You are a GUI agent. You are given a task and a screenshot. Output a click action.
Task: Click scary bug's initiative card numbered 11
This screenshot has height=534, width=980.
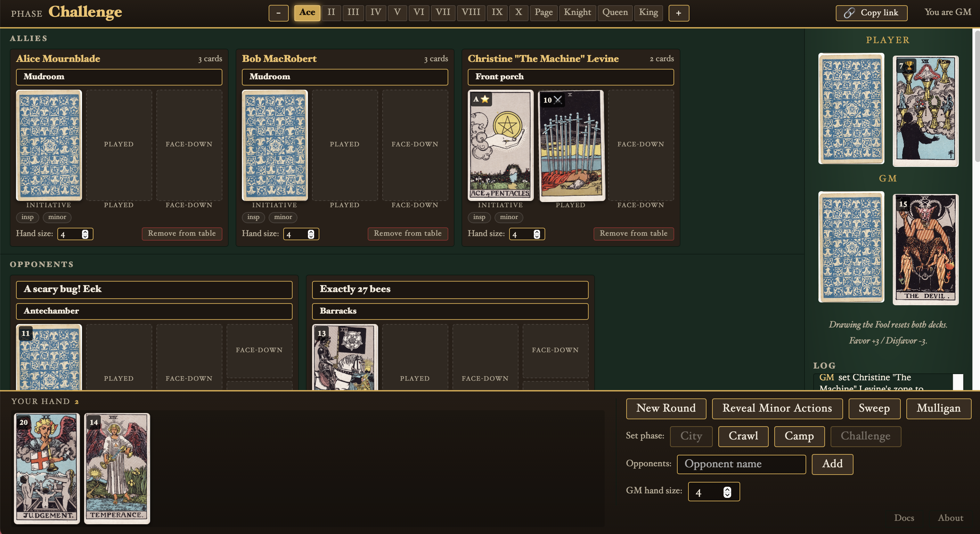click(x=49, y=357)
